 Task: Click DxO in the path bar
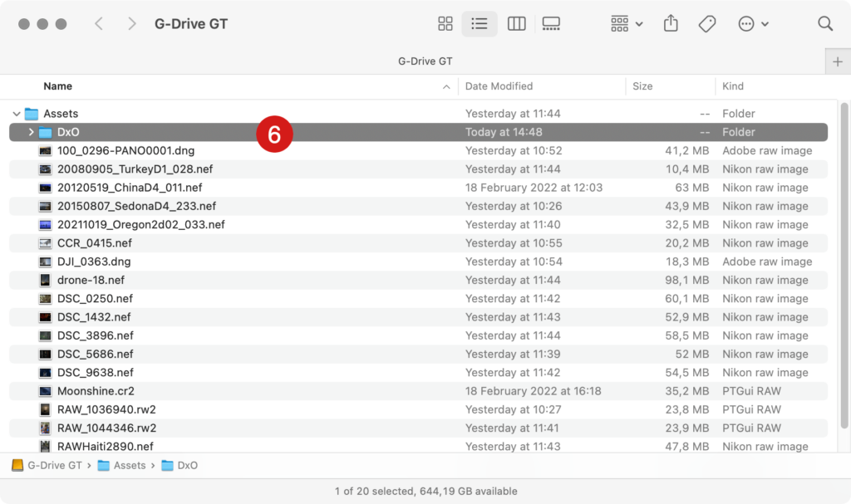click(x=180, y=466)
